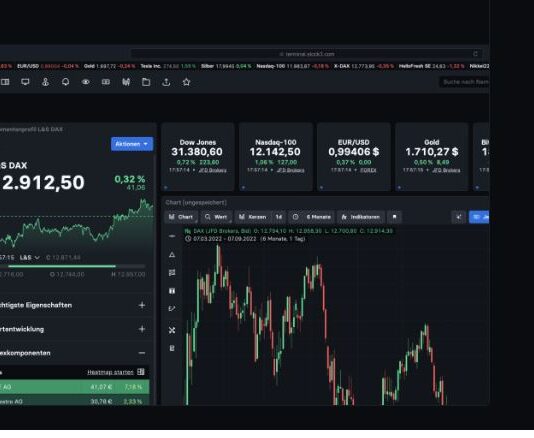Screen dimensions: 534x438
Task: Click the browser address bar
Action: (x=307, y=54)
